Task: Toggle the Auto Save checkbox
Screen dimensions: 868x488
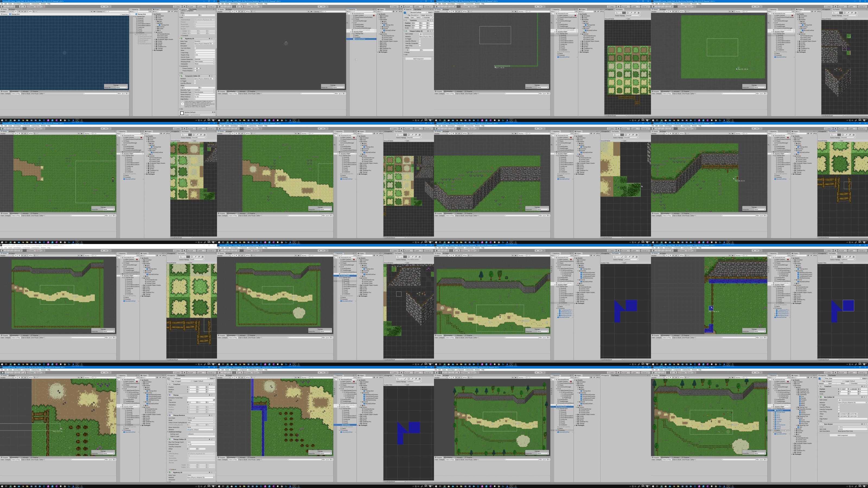Action: click(x=121, y=14)
